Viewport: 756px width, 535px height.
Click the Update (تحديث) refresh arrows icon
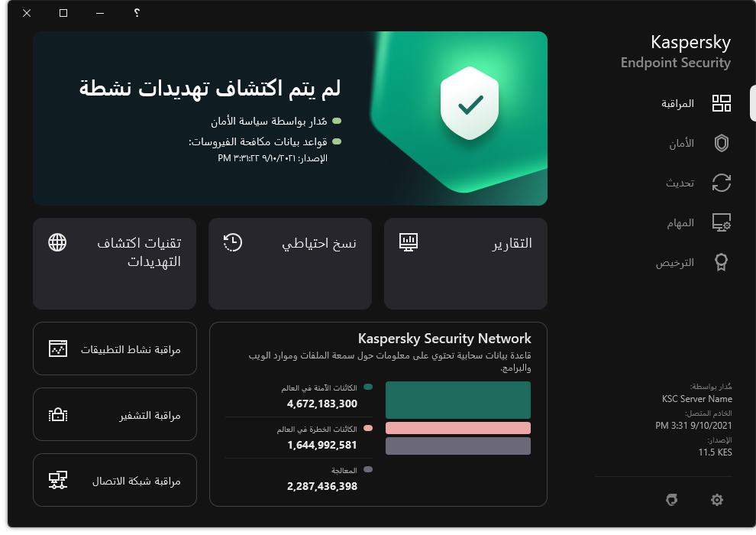coord(721,183)
